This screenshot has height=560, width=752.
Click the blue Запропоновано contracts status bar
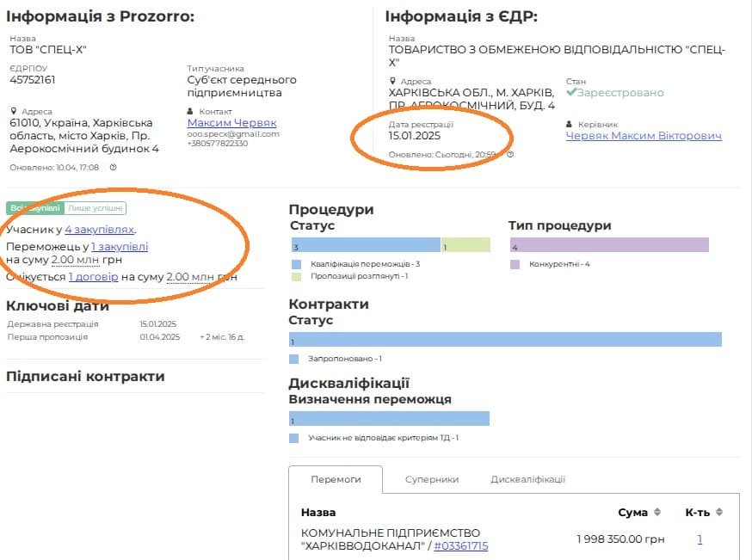coord(505,339)
